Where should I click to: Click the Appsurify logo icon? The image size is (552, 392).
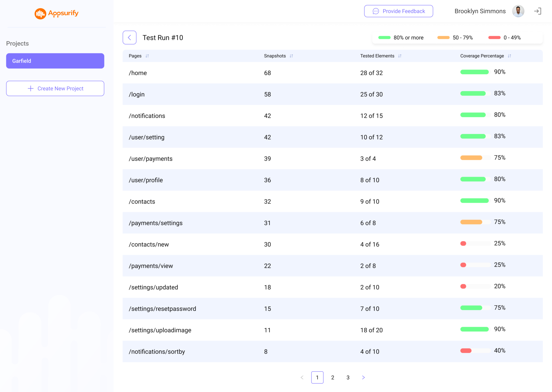coord(40,13)
